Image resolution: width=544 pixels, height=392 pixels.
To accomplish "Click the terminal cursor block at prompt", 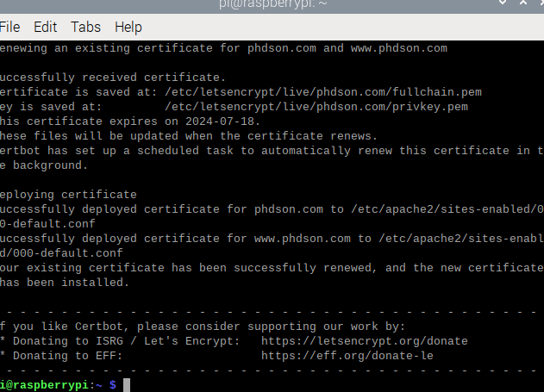I will click(127, 385).
